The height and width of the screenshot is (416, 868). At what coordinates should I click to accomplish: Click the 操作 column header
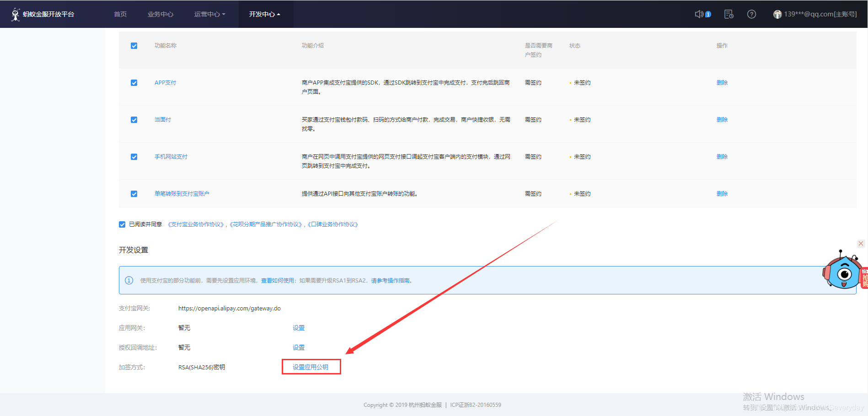pos(722,46)
